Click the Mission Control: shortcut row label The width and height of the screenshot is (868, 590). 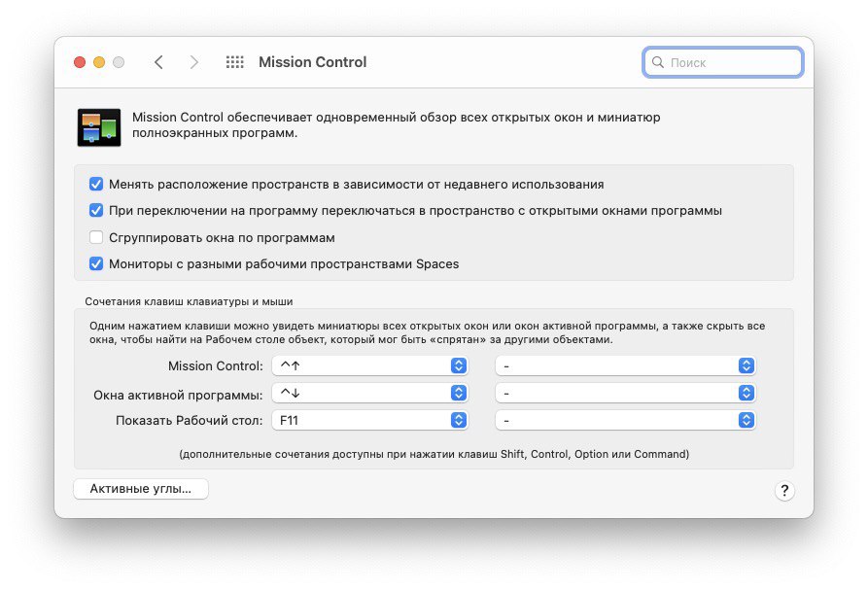pyautogui.click(x=216, y=365)
